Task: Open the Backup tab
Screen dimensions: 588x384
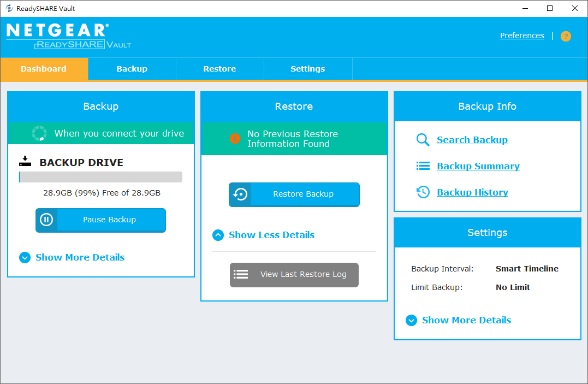Action: pos(132,69)
